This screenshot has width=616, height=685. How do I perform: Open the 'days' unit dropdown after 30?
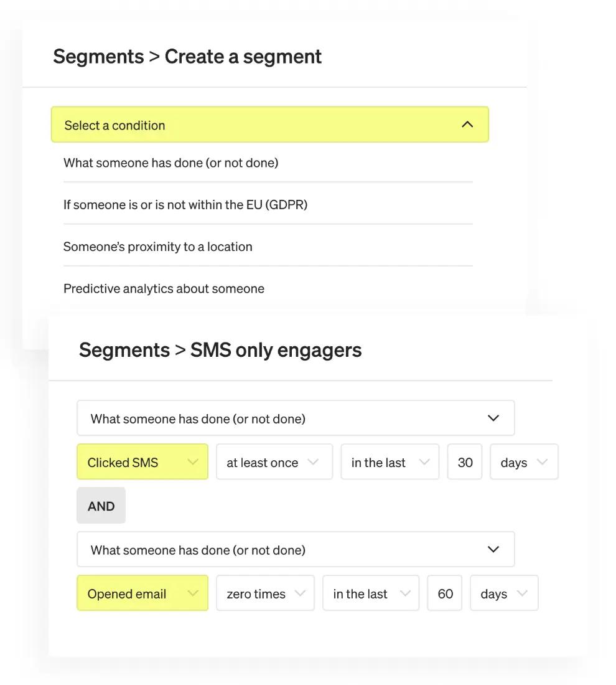(x=524, y=462)
